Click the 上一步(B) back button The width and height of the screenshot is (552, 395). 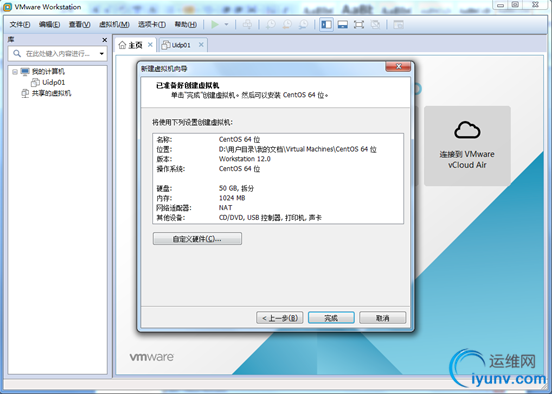point(280,318)
